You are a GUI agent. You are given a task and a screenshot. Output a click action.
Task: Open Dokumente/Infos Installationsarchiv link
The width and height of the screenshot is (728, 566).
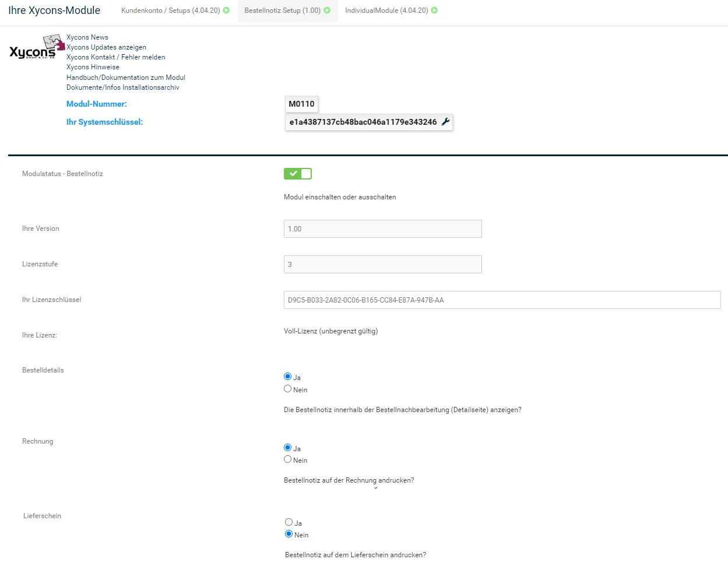pyautogui.click(x=123, y=87)
